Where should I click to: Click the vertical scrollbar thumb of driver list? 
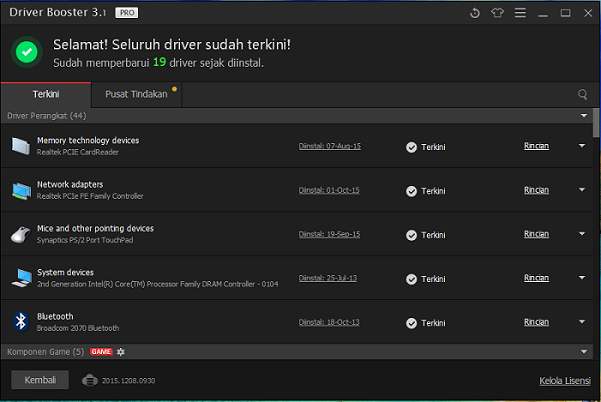596,123
